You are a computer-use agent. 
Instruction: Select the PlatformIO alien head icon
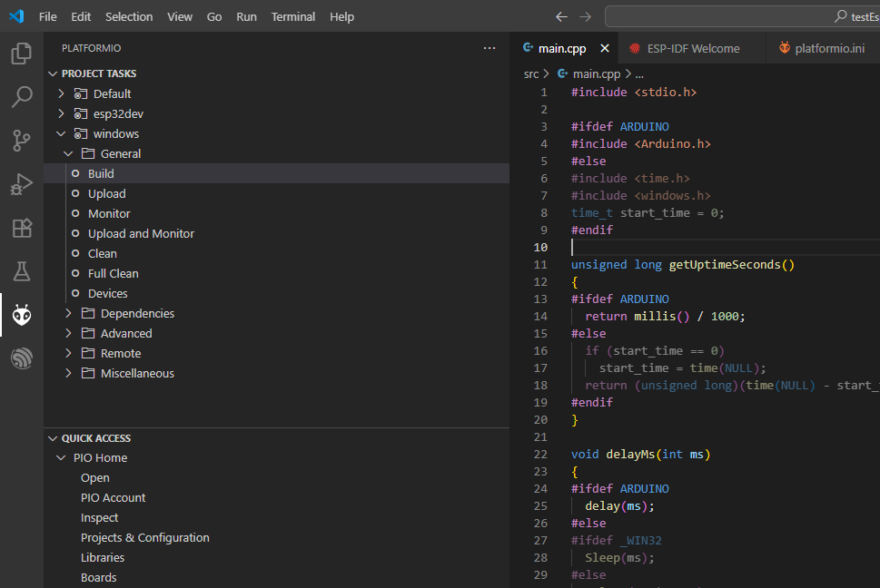tap(21, 315)
